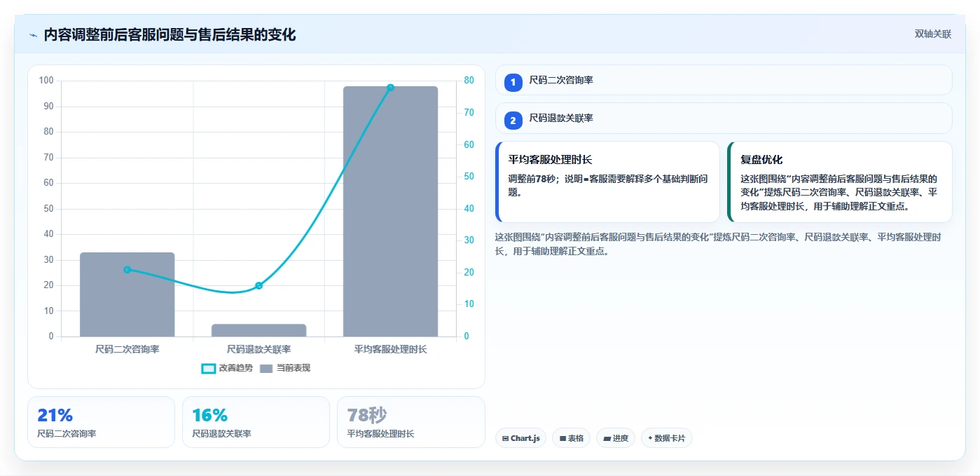
Task: Open the 平均客服处理时长 info card
Action: 607,182
